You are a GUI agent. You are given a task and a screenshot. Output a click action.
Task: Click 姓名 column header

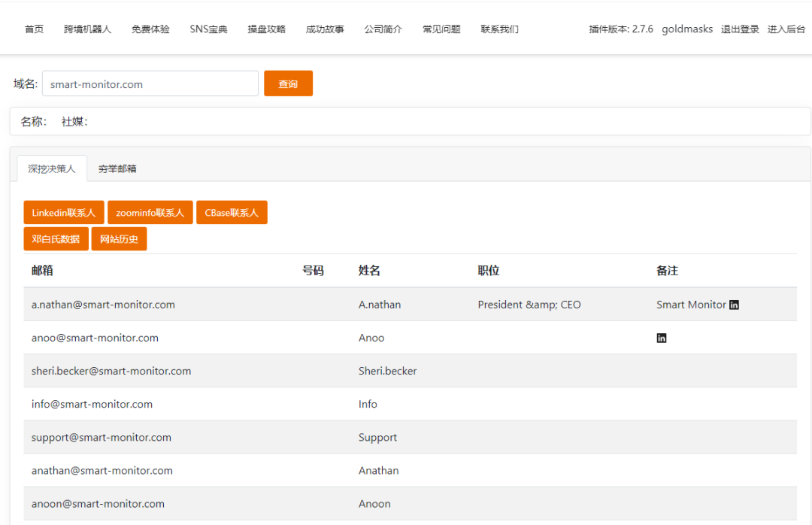coord(369,271)
